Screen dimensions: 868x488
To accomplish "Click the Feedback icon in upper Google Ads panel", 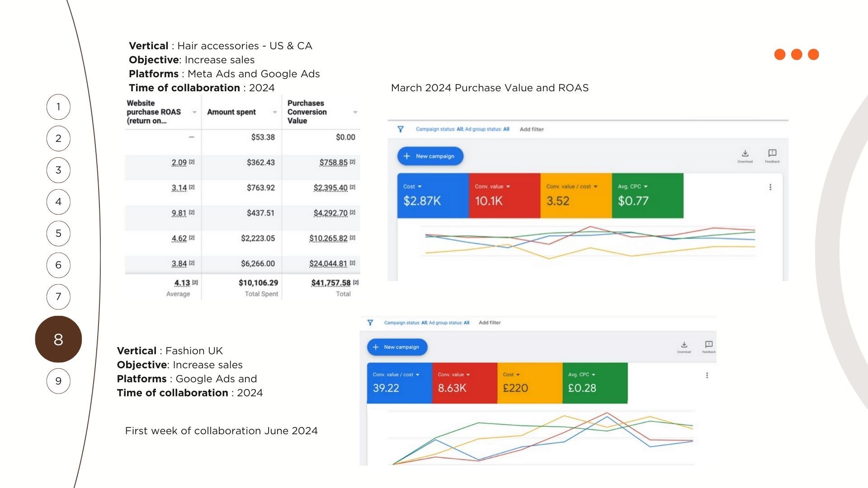I will click(772, 154).
